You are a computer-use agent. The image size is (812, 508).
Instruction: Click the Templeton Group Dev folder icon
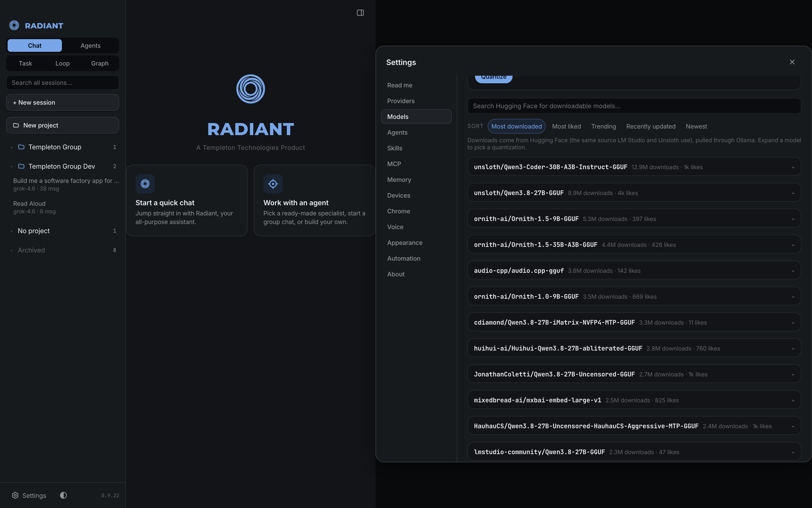(x=21, y=166)
